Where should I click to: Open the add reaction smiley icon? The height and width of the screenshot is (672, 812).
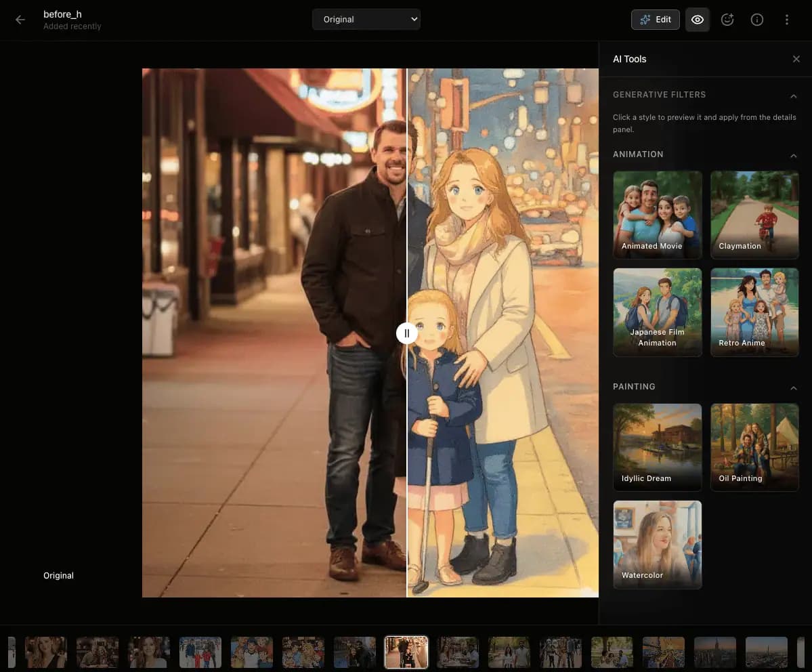pos(727,20)
